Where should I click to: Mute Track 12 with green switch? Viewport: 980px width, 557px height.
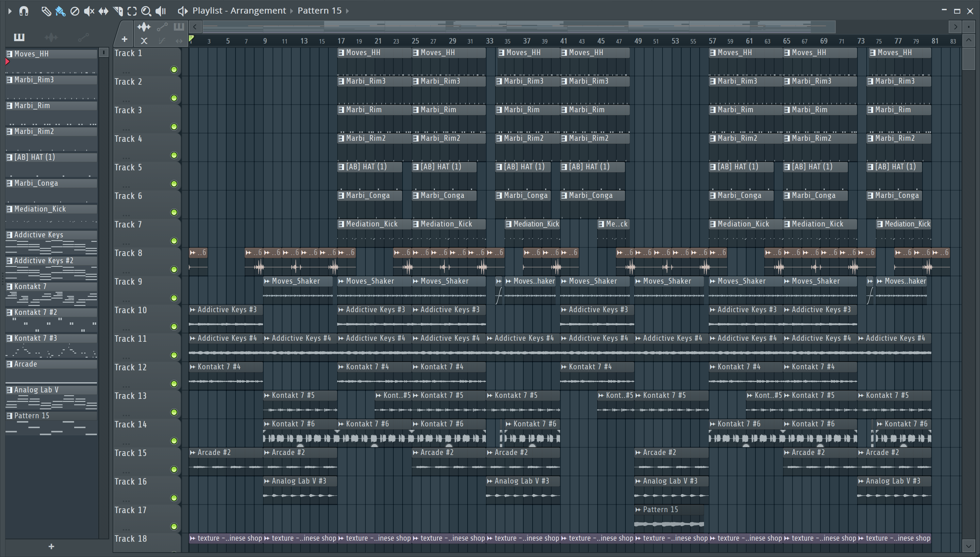tap(174, 384)
